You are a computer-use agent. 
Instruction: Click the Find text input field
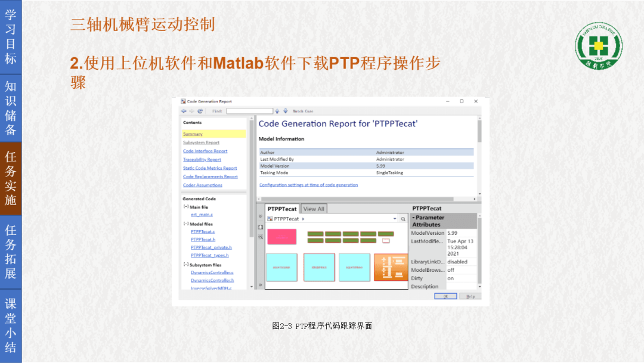pos(250,111)
